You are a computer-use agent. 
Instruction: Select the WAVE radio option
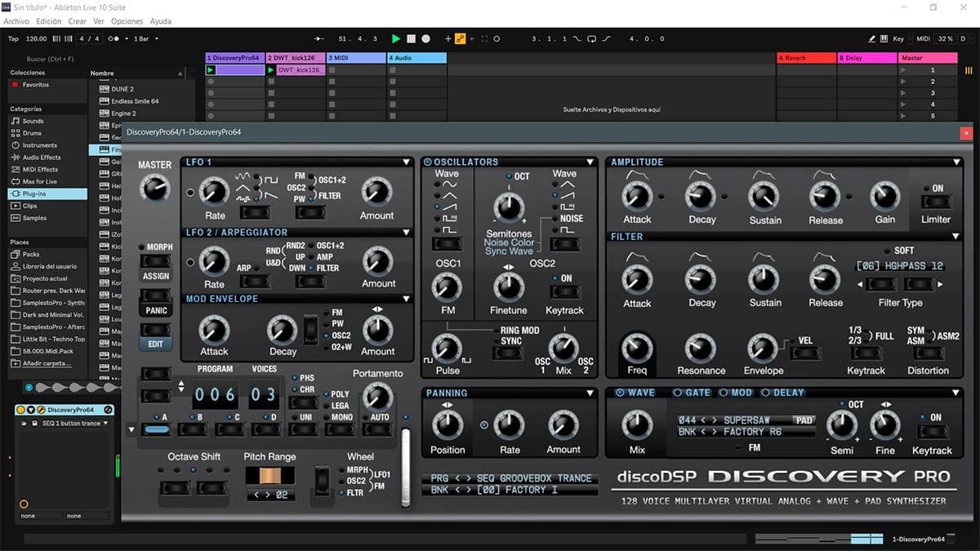tap(619, 393)
